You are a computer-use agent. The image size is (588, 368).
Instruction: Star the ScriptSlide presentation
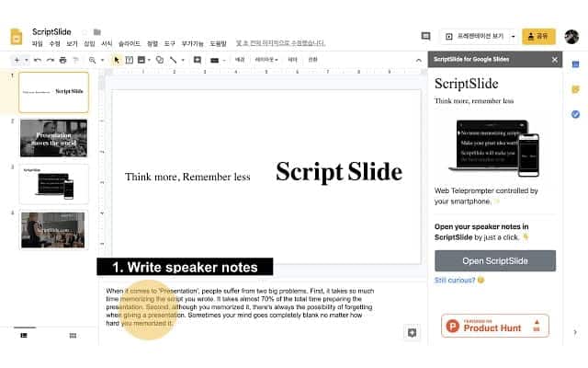[85, 32]
